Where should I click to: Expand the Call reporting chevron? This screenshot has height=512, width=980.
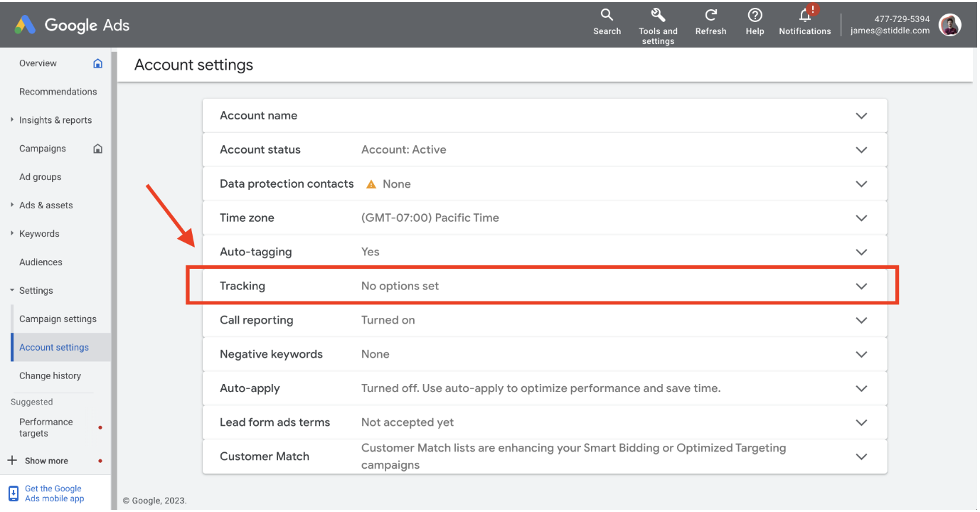click(x=861, y=321)
